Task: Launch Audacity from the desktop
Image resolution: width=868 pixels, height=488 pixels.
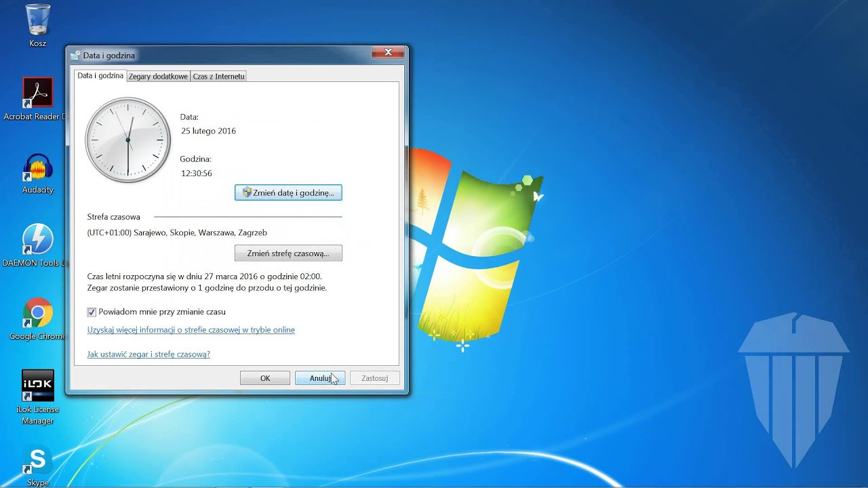Action: tap(38, 174)
